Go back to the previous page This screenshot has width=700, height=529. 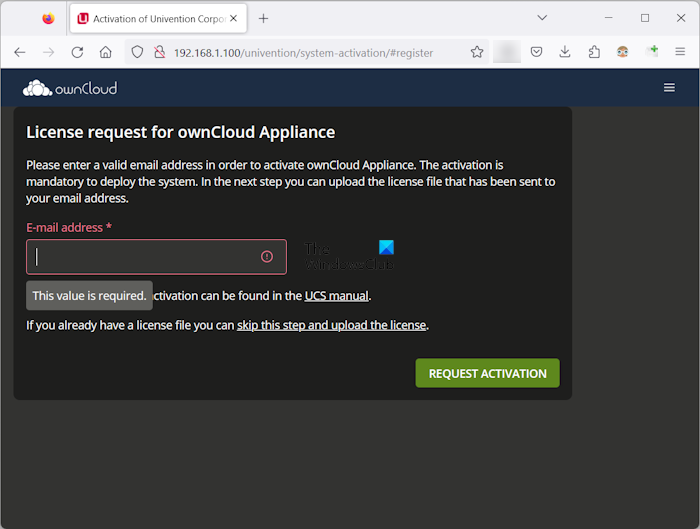click(20, 52)
